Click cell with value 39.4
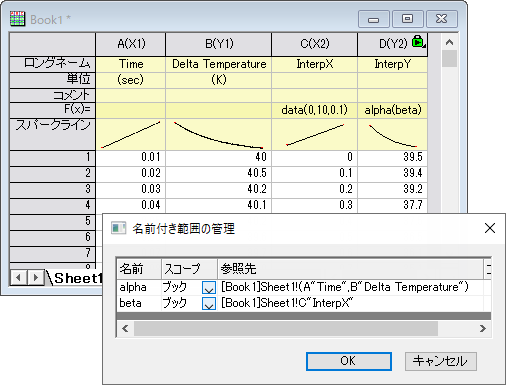The height and width of the screenshot is (385, 506). tap(393, 174)
